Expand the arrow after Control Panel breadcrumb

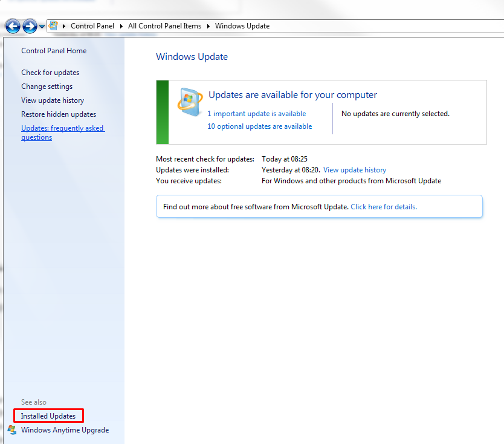(x=121, y=26)
